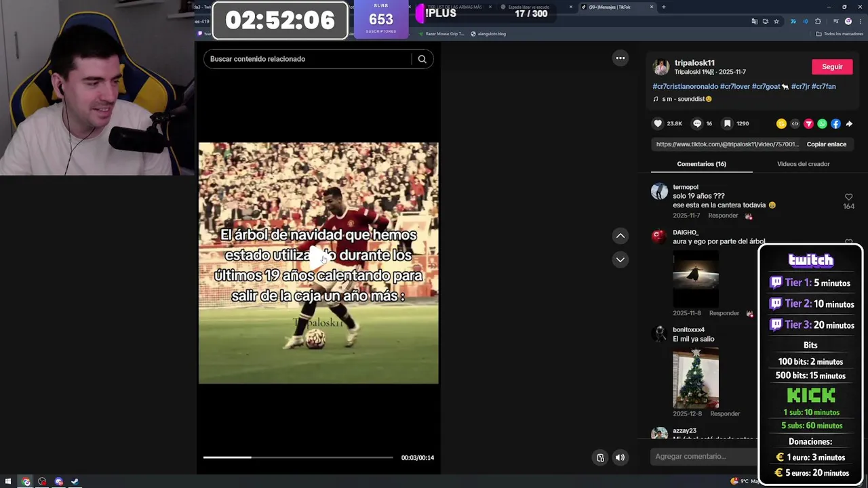This screenshot has height=488, width=868.
Task: Open bonitoxxx4's username
Action: [688, 330]
